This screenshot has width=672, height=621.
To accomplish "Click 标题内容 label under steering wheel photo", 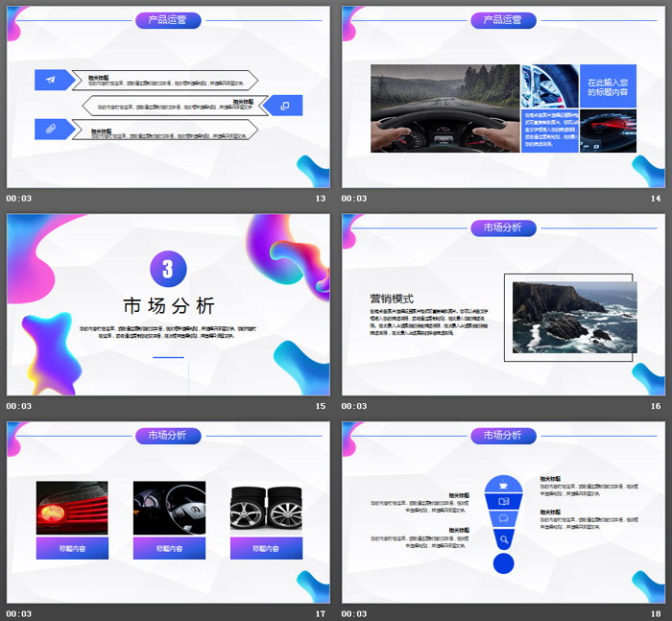I will point(169,548).
